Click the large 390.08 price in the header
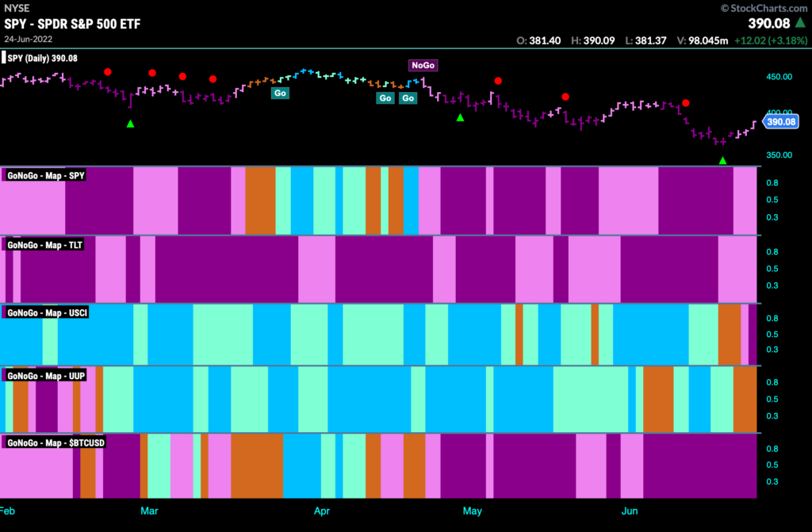812x532 pixels. 769,23
